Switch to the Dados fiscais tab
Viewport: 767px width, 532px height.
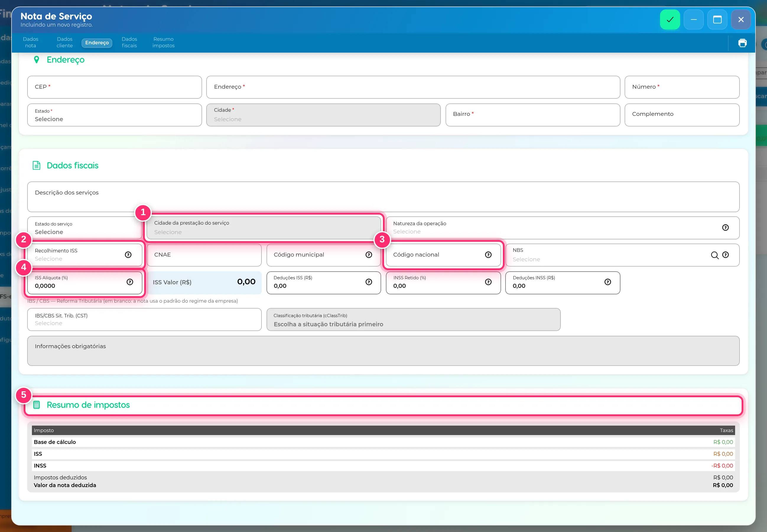129,43
